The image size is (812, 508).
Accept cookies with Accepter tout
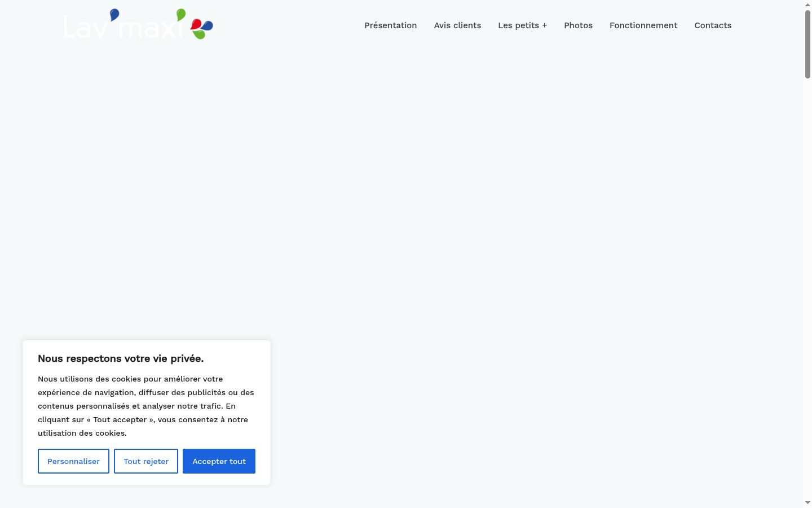[x=219, y=461]
